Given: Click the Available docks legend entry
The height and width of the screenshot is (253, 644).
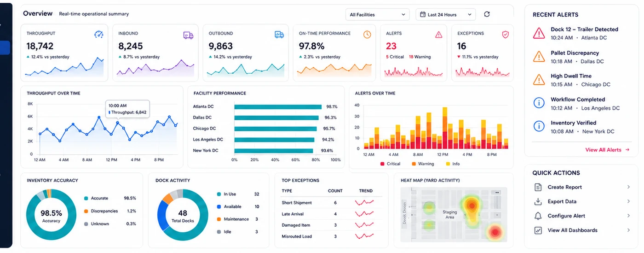Looking at the screenshot, I should coord(238,206).
